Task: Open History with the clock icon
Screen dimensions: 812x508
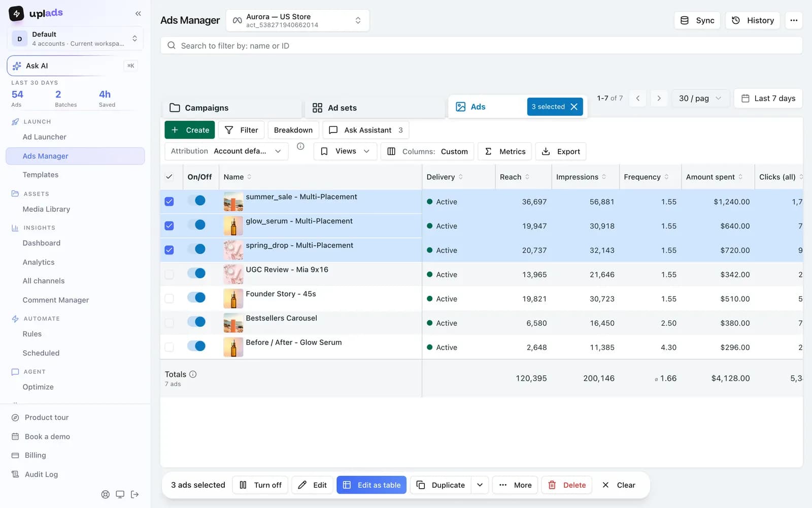Action: click(753, 20)
